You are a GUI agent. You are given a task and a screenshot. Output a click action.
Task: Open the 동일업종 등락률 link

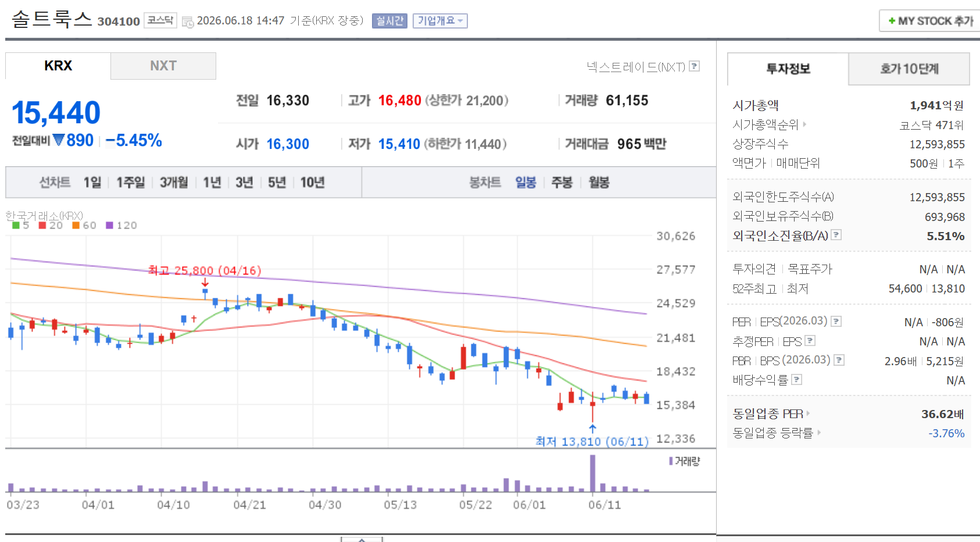pyautogui.click(x=773, y=433)
